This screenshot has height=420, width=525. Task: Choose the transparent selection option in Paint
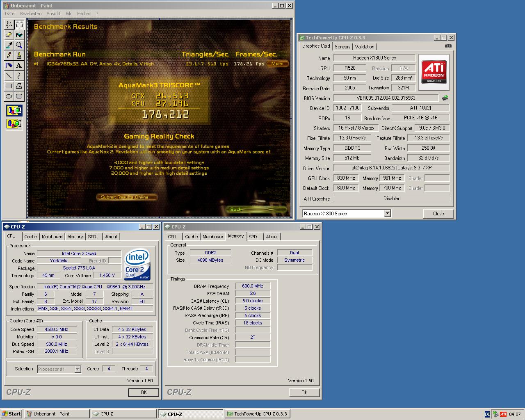[14, 123]
